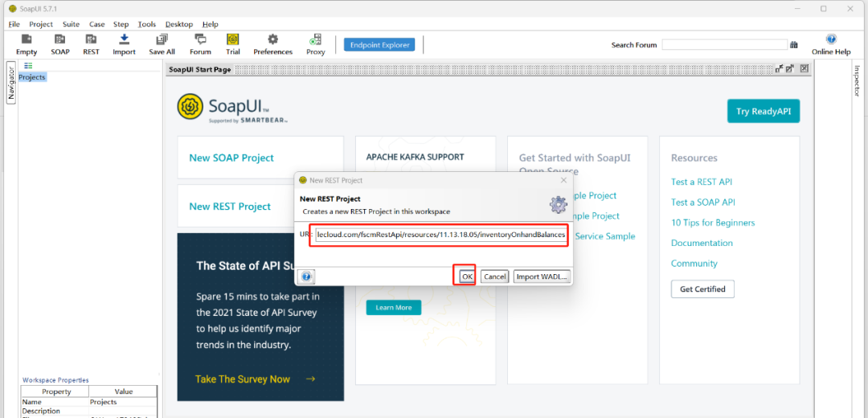
Task: Click the green list icon above Projects
Action: pyautogui.click(x=28, y=65)
